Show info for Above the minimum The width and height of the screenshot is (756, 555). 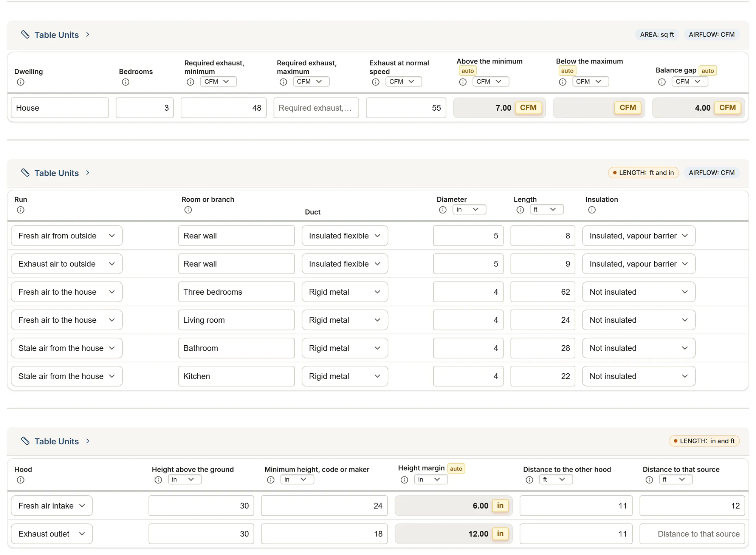tap(463, 82)
